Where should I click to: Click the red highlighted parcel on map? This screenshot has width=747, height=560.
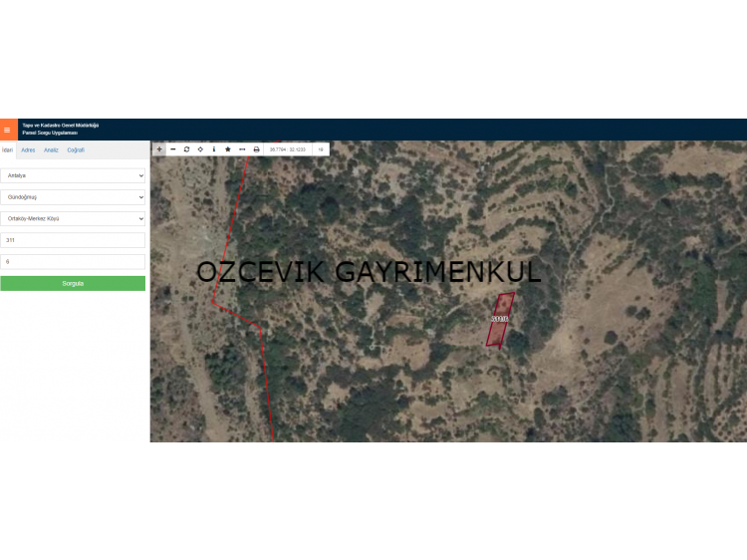click(500, 320)
